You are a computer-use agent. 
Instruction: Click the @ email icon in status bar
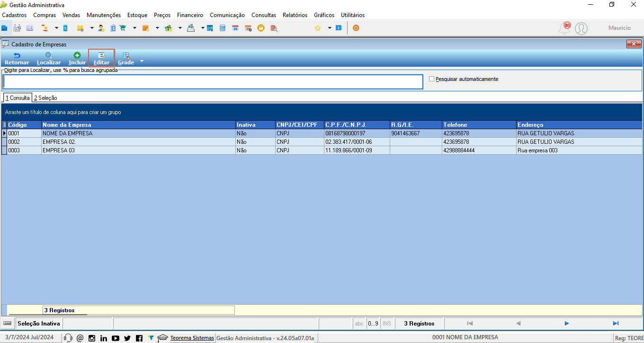(x=80, y=338)
